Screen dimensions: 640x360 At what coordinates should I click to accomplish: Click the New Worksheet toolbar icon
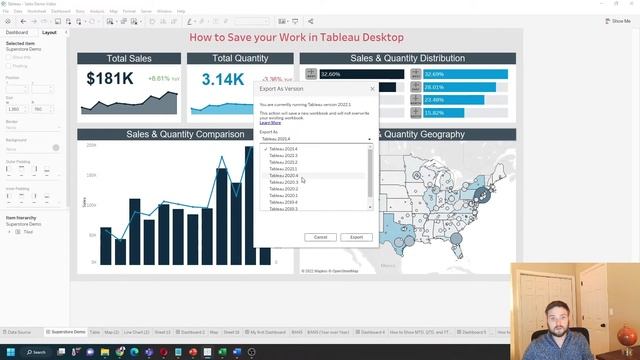point(110,21)
